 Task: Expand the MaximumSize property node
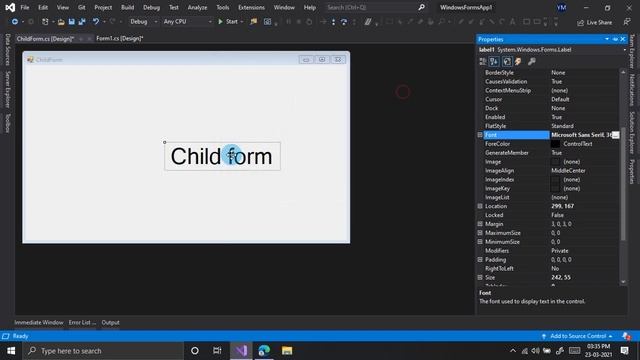click(480, 233)
